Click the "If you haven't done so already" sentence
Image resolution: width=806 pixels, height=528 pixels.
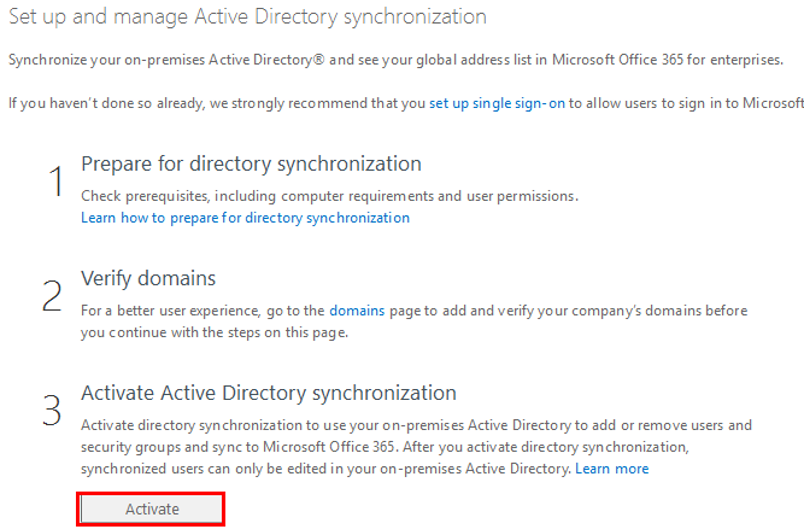click(x=216, y=103)
